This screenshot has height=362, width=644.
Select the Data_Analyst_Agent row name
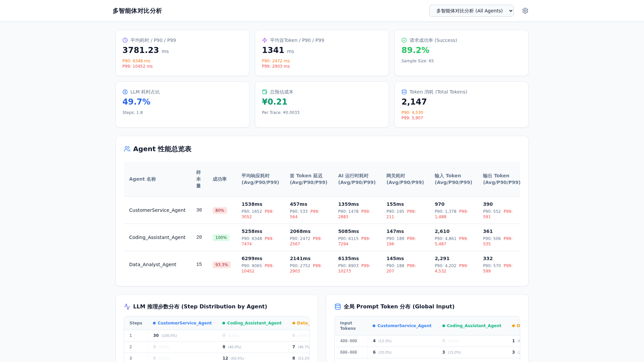[x=153, y=264]
